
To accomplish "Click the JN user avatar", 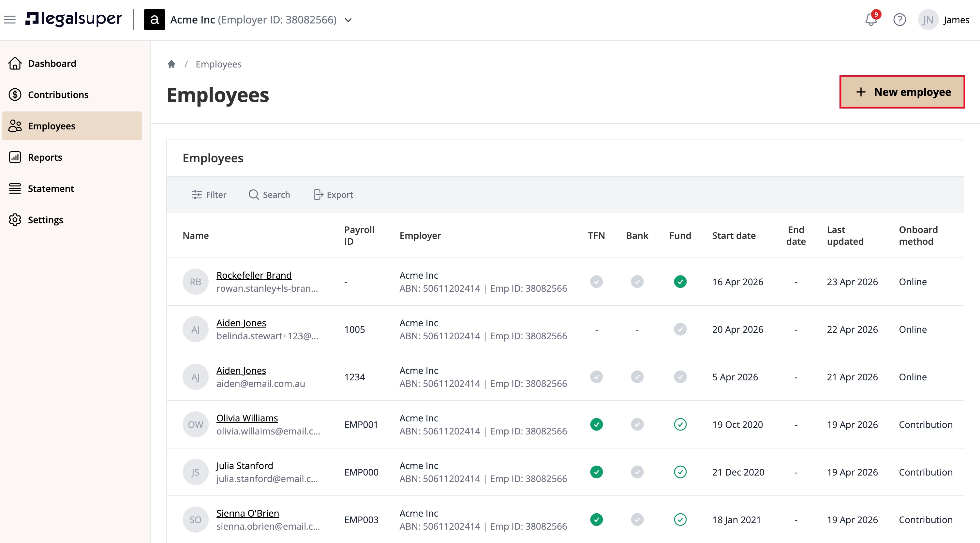I will tap(928, 20).
